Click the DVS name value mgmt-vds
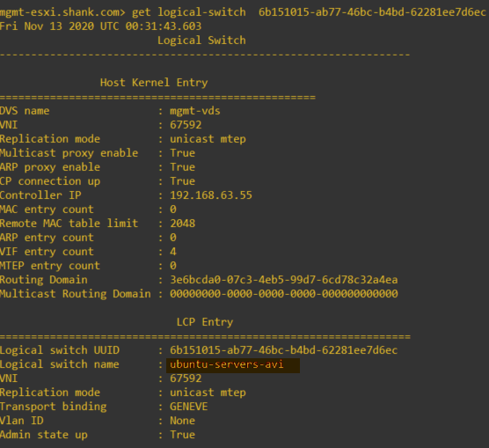This screenshot has width=489, height=448. (x=195, y=111)
